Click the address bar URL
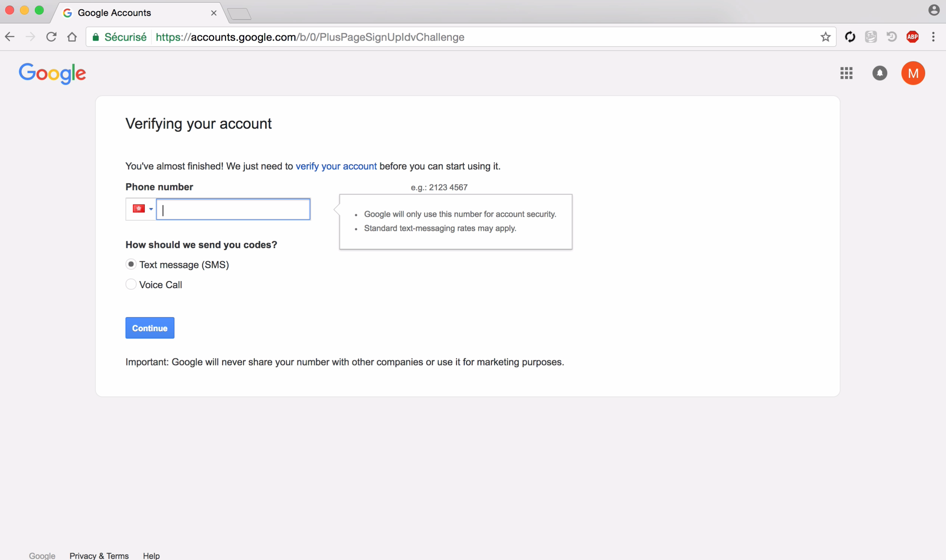The width and height of the screenshot is (946, 560). (x=310, y=37)
